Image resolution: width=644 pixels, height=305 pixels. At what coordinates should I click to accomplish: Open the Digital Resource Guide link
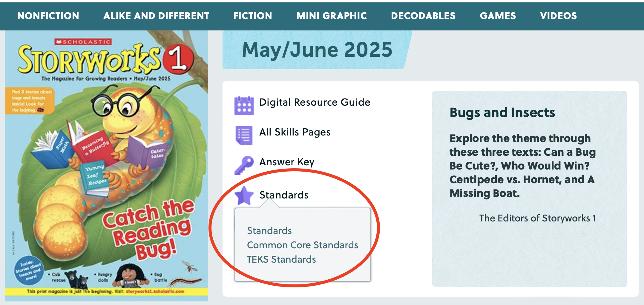pyautogui.click(x=315, y=102)
